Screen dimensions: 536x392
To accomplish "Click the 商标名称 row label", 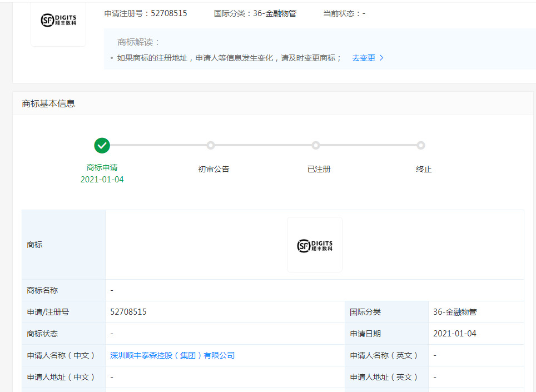I will tap(42, 290).
